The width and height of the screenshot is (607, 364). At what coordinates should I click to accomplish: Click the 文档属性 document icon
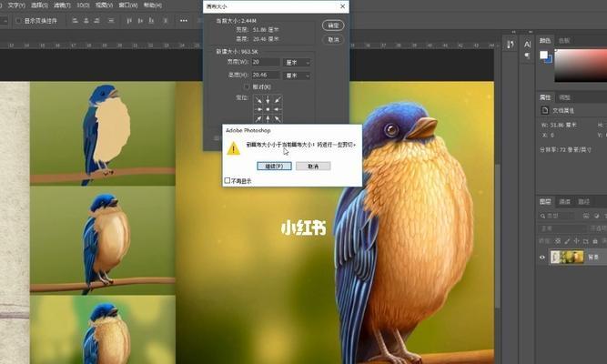click(545, 110)
